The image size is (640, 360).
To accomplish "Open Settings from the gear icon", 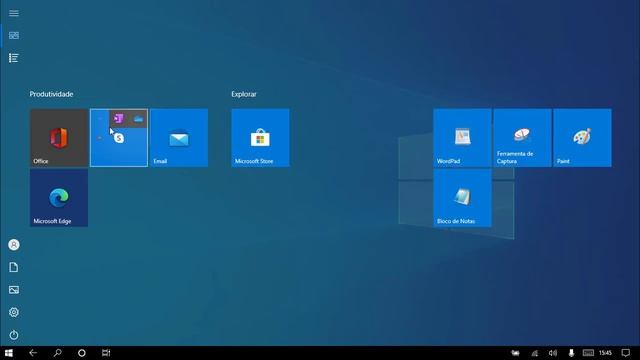I will pyautogui.click(x=13, y=312).
